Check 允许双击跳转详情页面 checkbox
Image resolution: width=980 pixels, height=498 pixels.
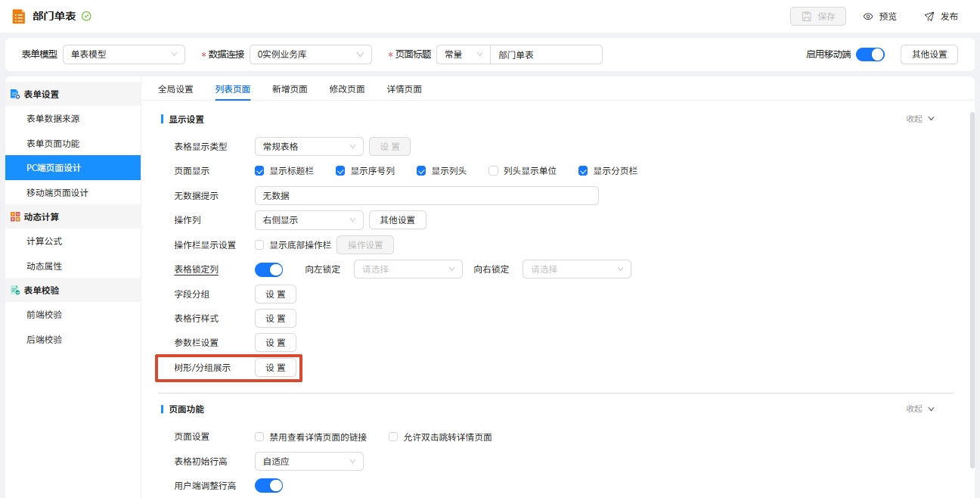[393, 437]
